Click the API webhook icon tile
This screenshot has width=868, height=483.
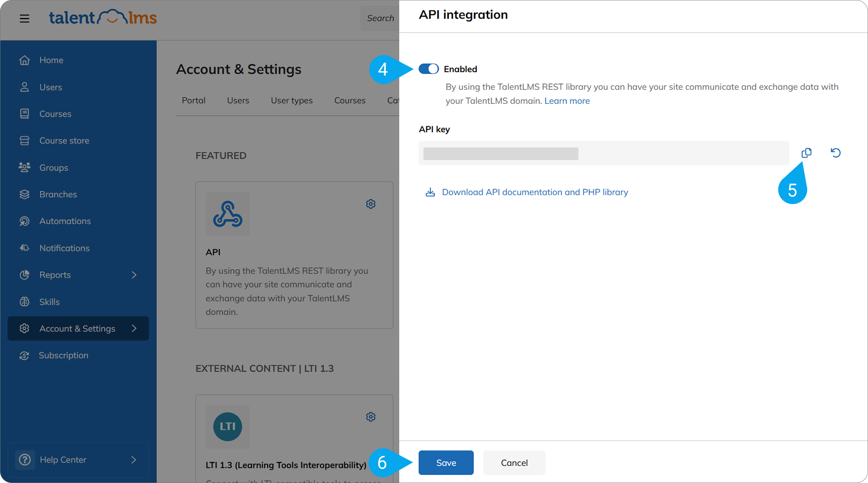click(x=228, y=214)
